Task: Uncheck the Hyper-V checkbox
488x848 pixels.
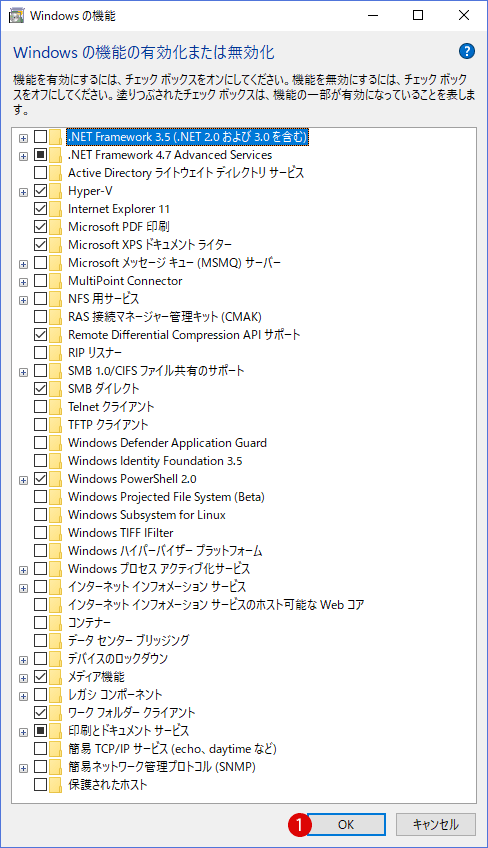Action: click(40, 191)
